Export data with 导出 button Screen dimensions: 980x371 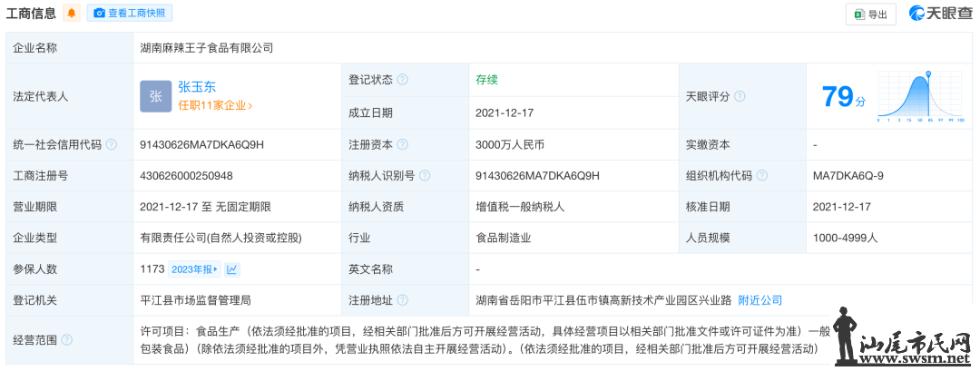pos(870,15)
